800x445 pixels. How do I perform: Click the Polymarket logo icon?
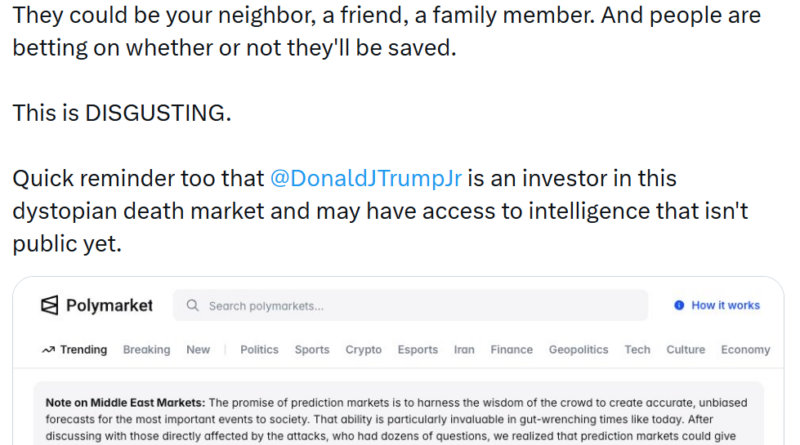tap(50, 306)
